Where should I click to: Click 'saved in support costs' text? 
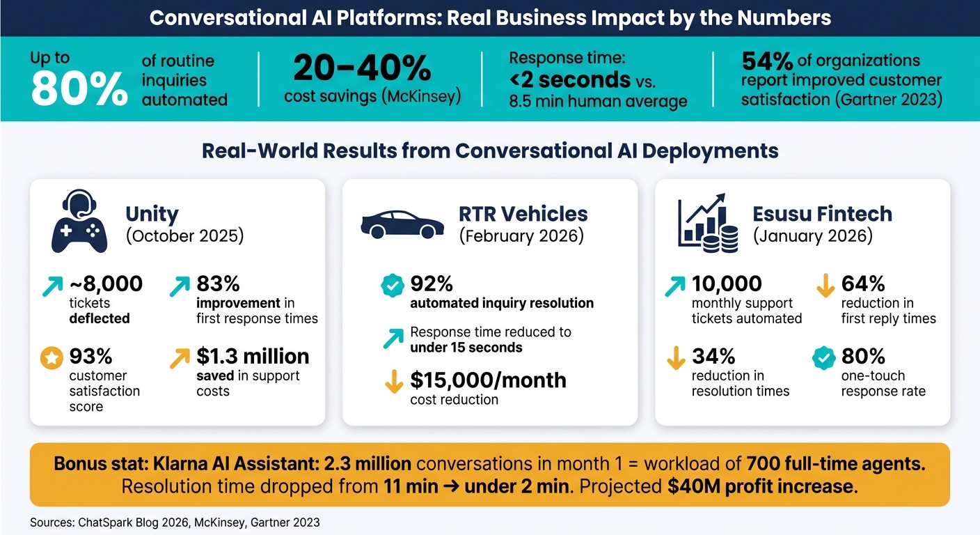coord(248,383)
